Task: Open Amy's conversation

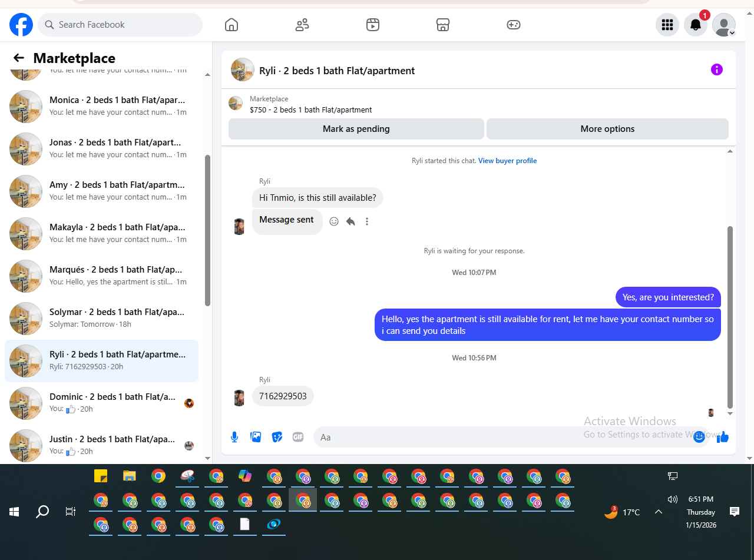Action: pos(101,191)
